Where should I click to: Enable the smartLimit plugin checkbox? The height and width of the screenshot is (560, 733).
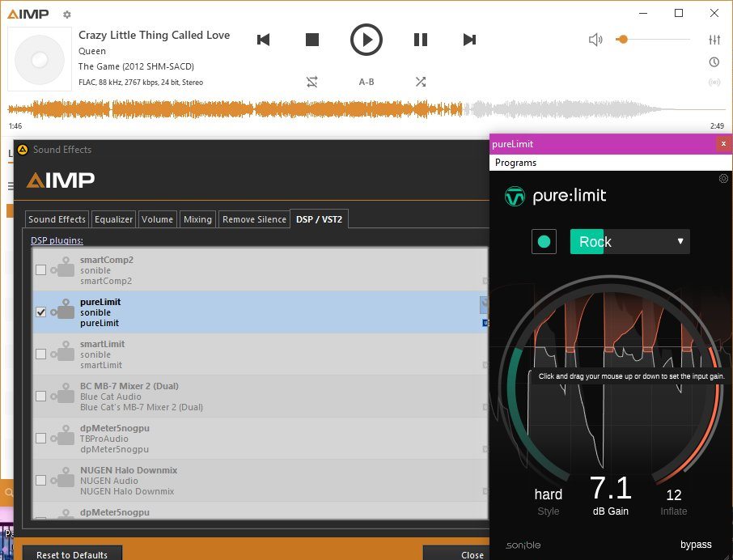pos(40,354)
